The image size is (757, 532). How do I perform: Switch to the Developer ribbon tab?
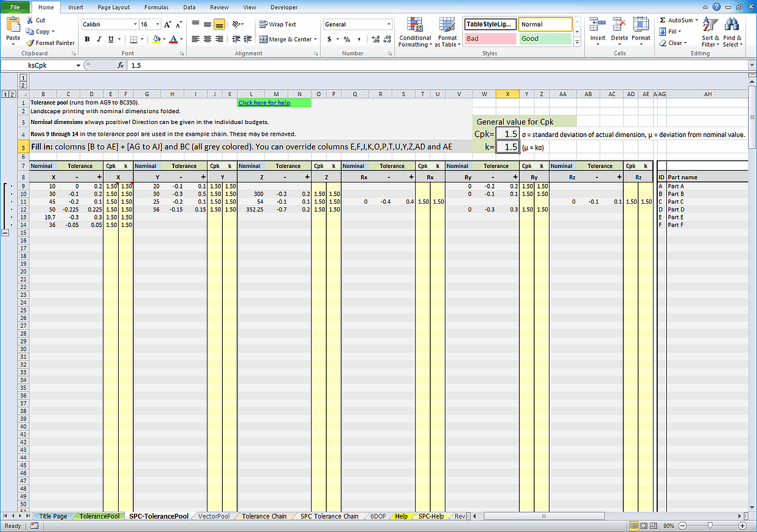pos(284,7)
